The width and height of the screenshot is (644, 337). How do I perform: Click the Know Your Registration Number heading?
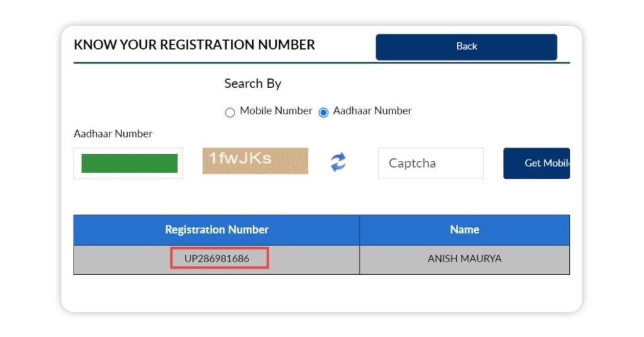194,45
